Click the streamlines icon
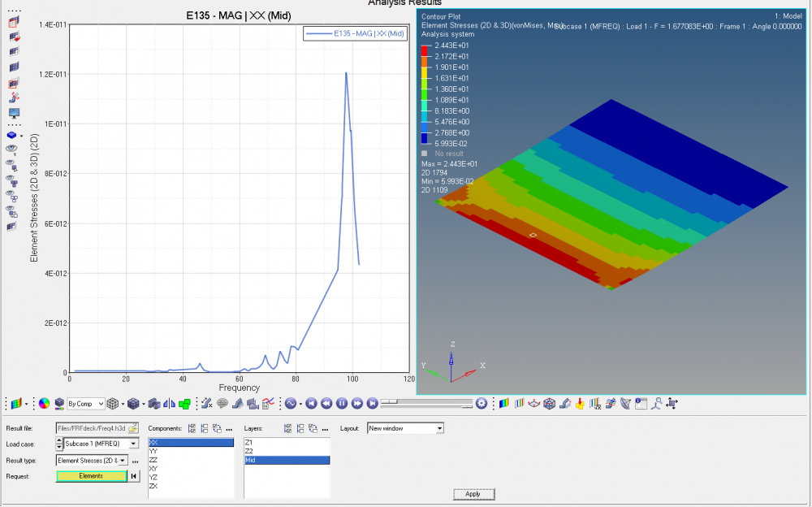Image resolution: width=812 pixels, height=507 pixels. click(x=611, y=403)
